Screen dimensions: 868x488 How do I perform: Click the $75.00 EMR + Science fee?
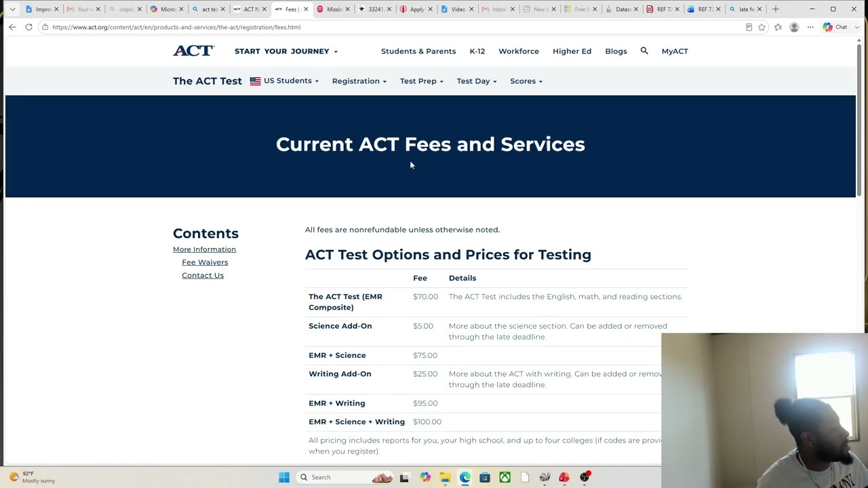[425, 355]
